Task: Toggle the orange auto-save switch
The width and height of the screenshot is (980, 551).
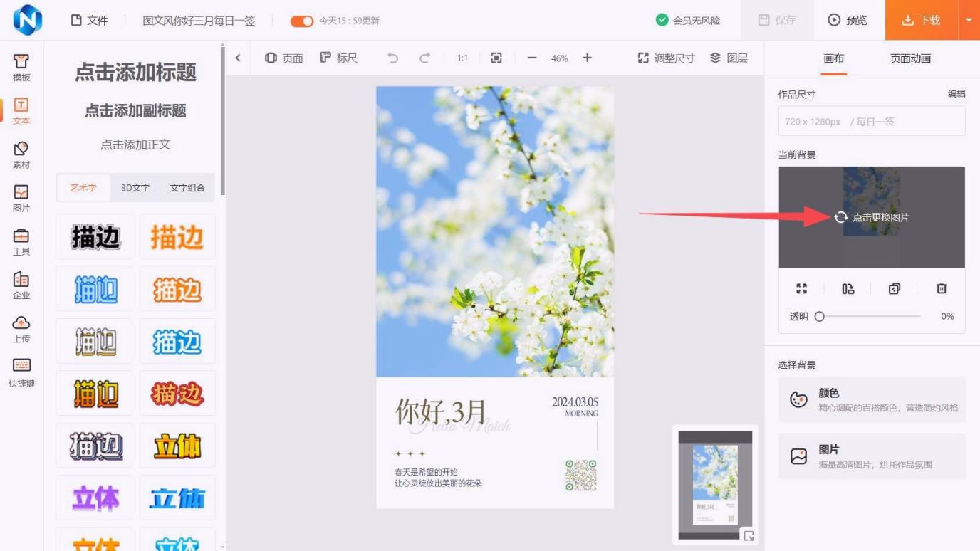Action: coord(302,21)
